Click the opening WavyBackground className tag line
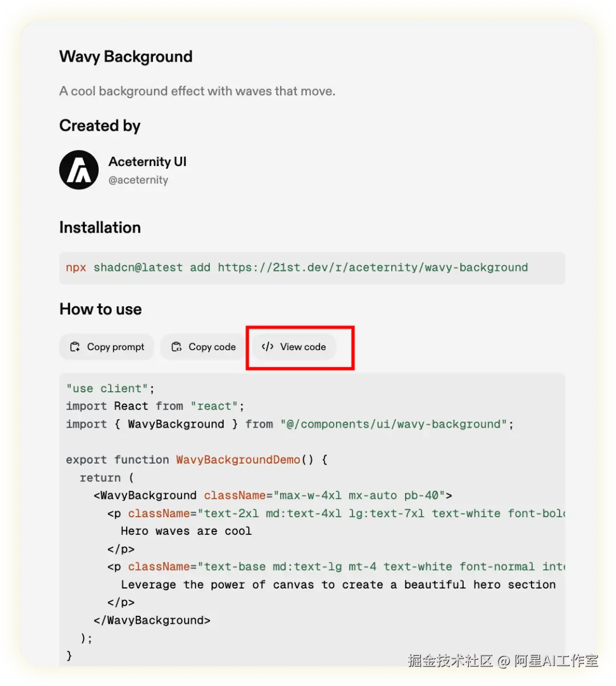Screen dimensions: 616x686 [x=273, y=496]
